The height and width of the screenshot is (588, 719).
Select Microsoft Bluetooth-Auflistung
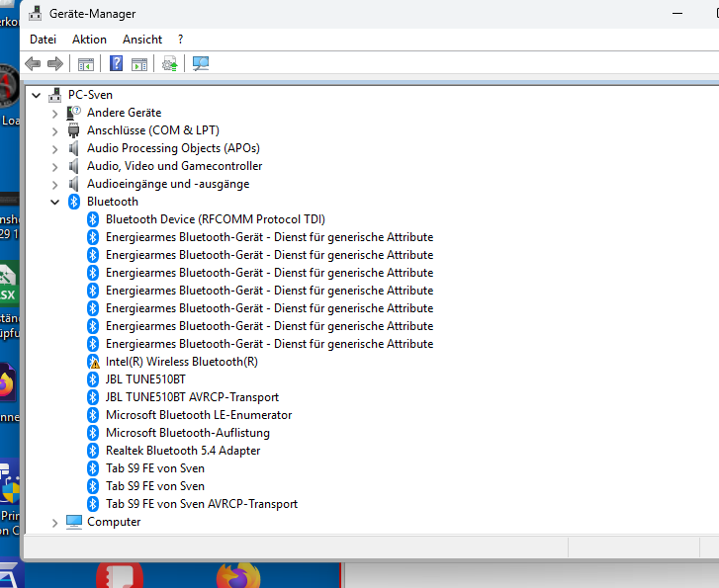tap(188, 433)
